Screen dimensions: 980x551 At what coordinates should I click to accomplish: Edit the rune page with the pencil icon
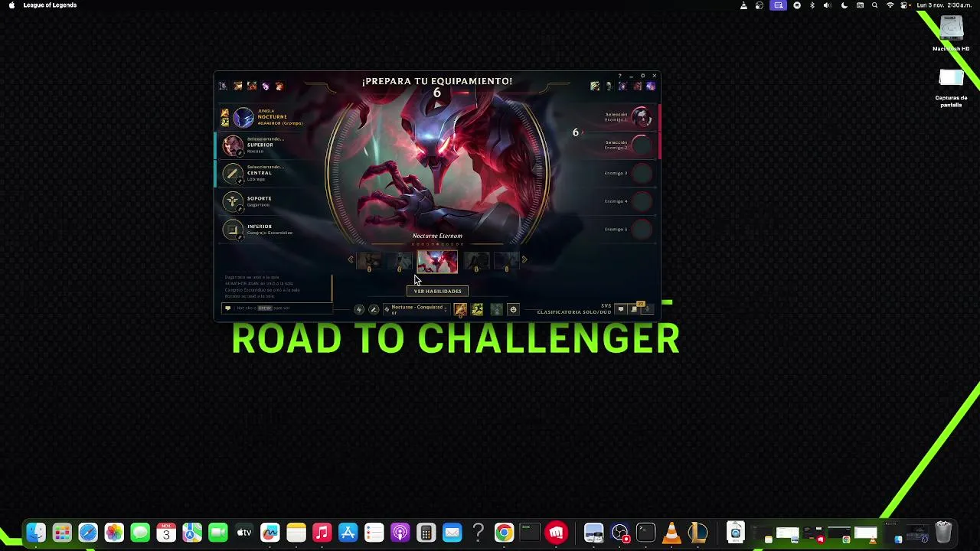(374, 309)
